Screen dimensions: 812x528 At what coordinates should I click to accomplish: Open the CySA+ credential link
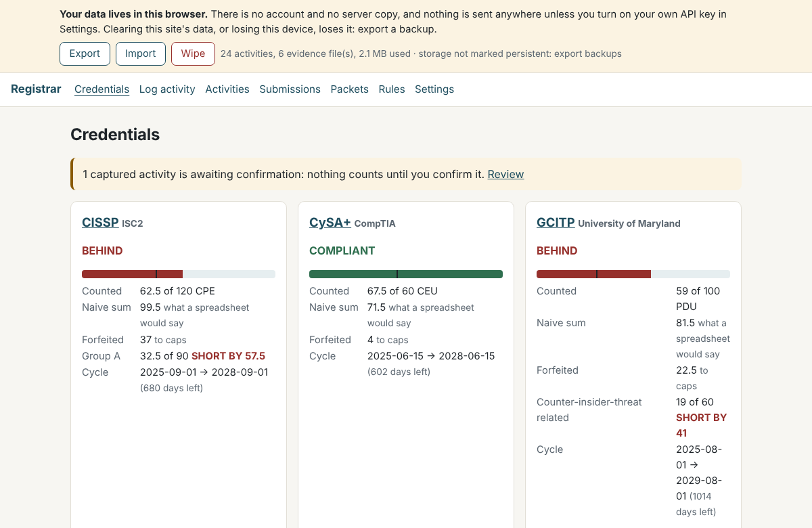(330, 222)
